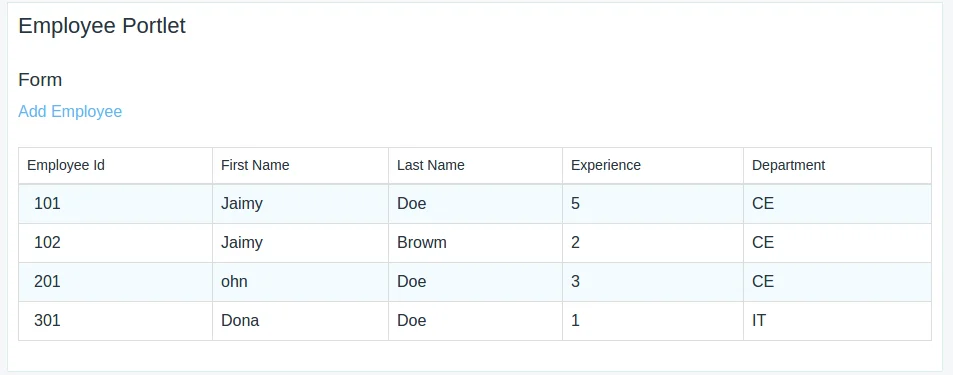Select employee id 301 cell

point(115,321)
